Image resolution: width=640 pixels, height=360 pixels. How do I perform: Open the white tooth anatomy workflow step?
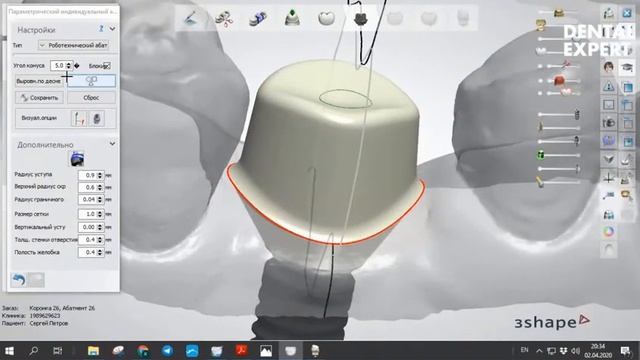326,18
